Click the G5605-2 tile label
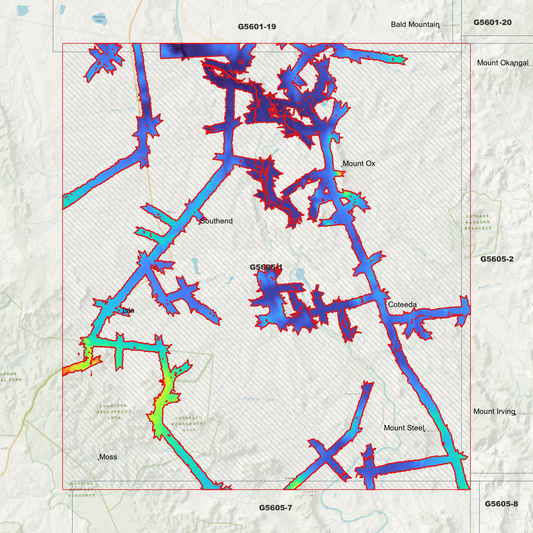This screenshot has height=533, width=533. click(497, 259)
